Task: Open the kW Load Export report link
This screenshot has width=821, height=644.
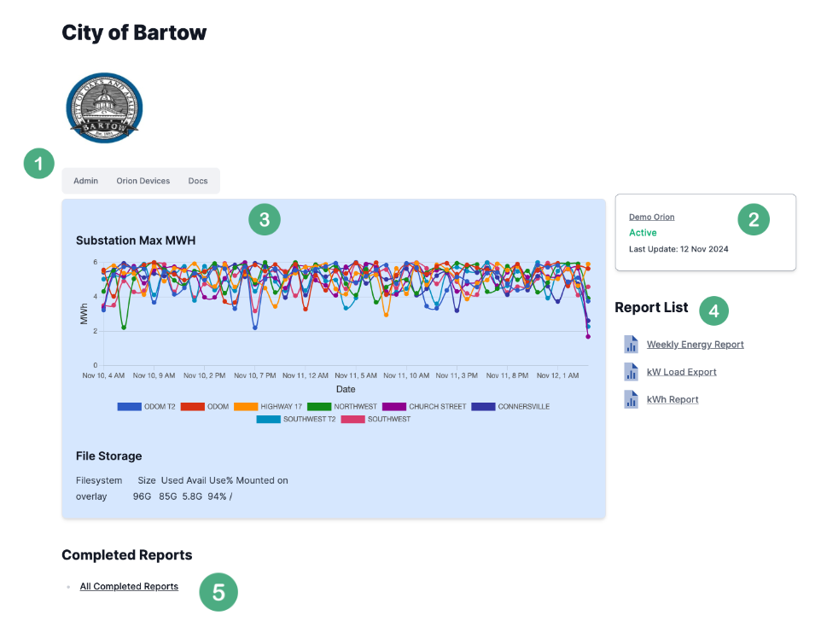Action: click(x=681, y=372)
